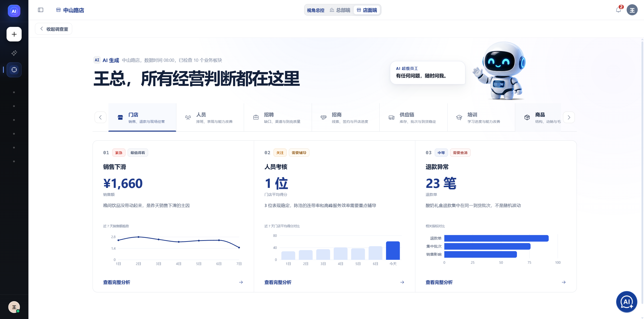
Task: Click the 今天 bar in the score chart
Action: (393, 251)
